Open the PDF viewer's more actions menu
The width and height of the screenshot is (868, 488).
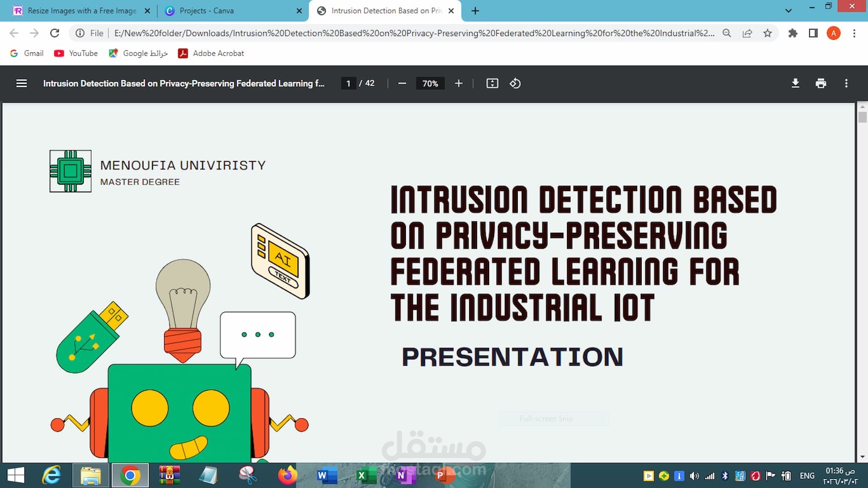click(x=846, y=83)
